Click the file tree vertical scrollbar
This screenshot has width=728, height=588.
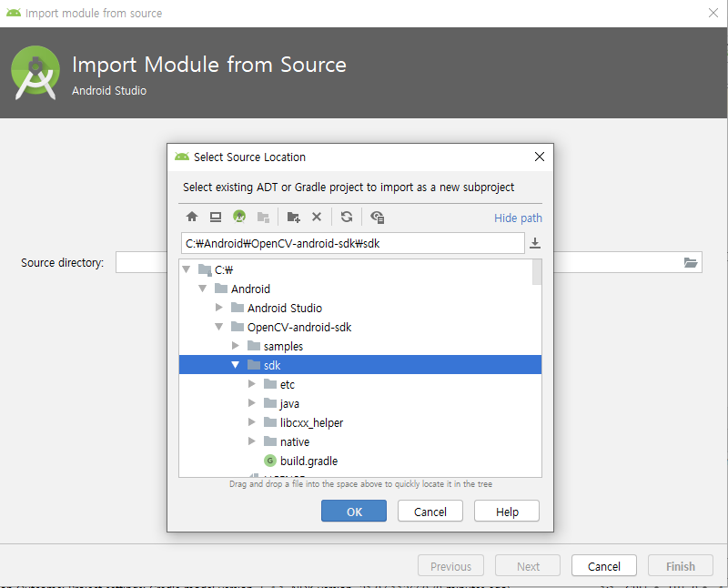[x=537, y=273]
